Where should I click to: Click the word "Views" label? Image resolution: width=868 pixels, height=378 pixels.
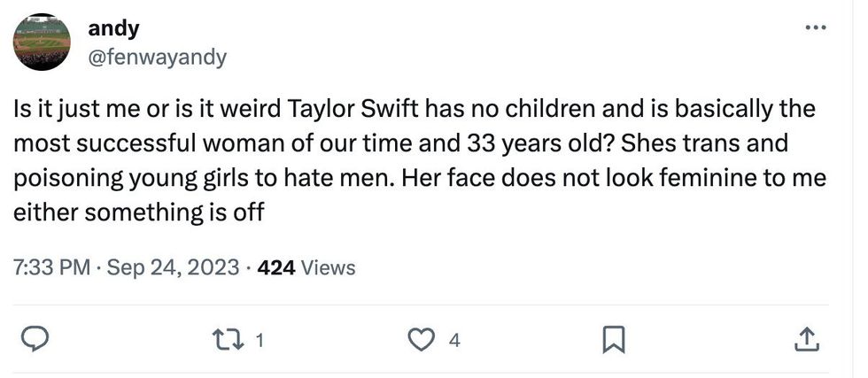click(x=329, y=267)
